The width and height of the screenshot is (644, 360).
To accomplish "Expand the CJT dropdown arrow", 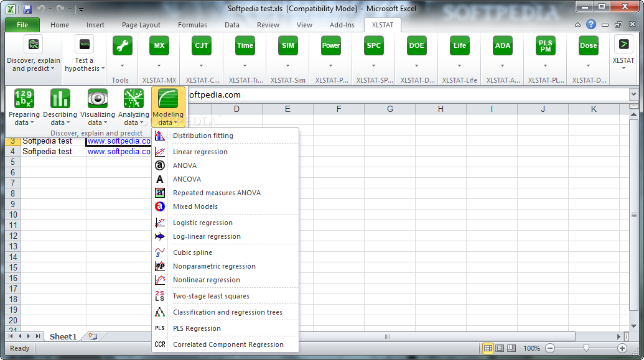I will coord(201,66).
